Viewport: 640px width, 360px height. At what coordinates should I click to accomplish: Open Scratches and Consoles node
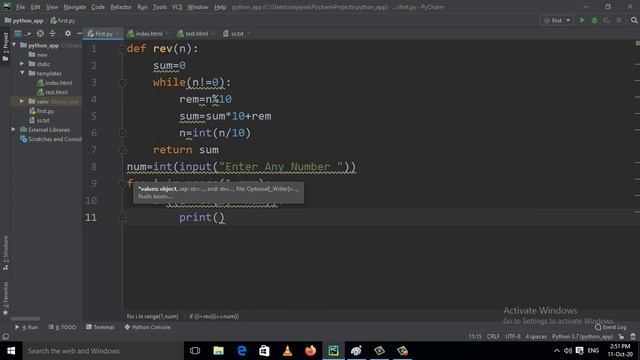click(51, 139)
